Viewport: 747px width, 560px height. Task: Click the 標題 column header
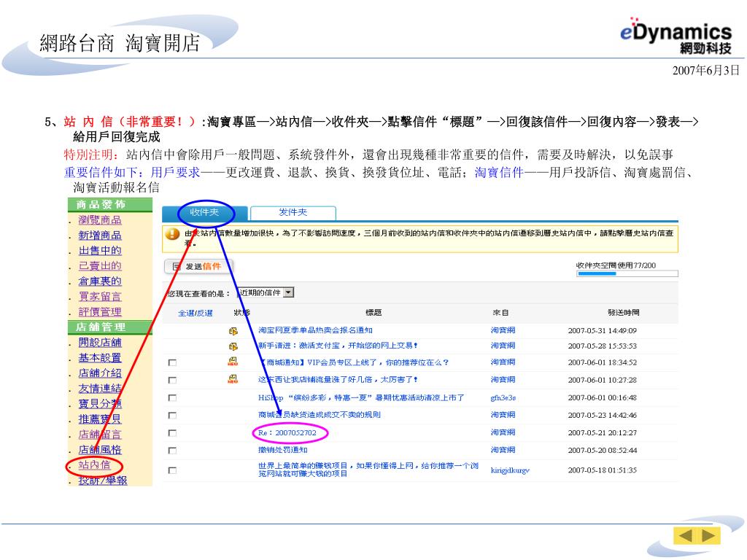pyautogui.click(x=373, y=313)
